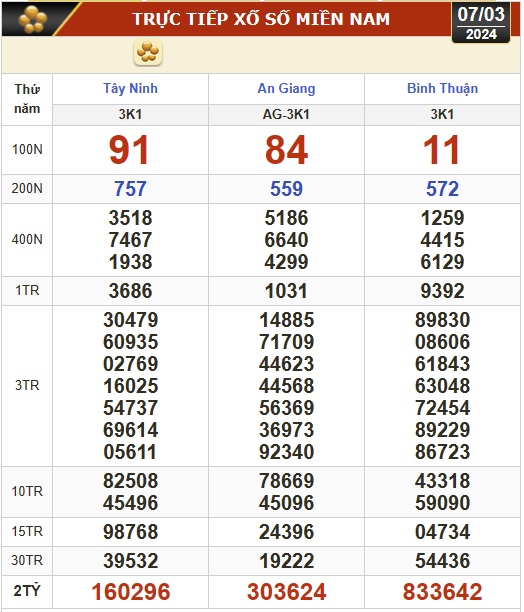The width and height of the screenshot is (524, 612).
Task: Click the gold balls logo in header
Action: click(33, 19)
